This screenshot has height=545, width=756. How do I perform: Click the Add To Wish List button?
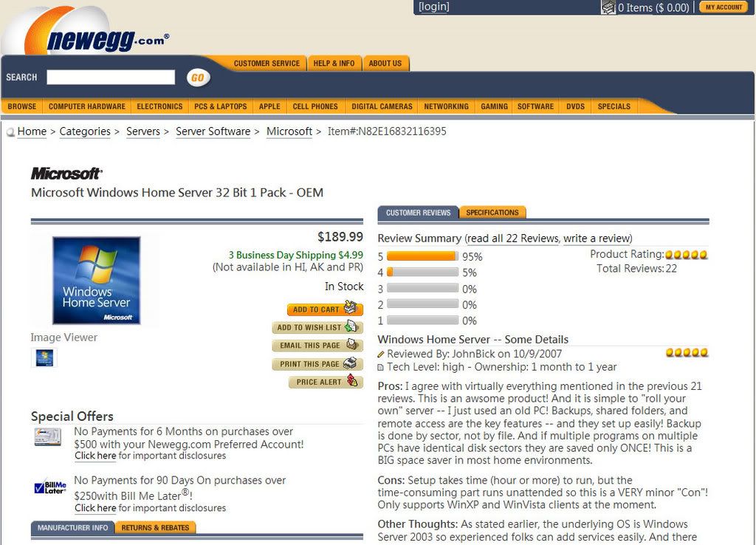coord(317,327)
